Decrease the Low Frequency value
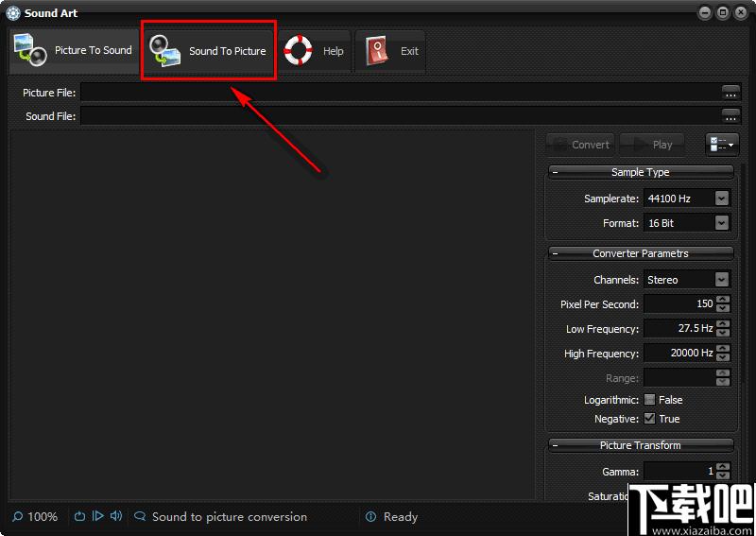The image size is (756, 536). tap(723, 333)
